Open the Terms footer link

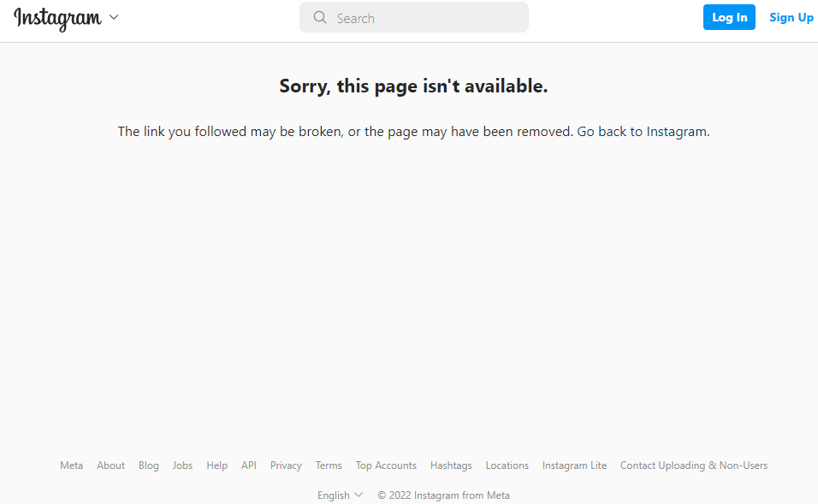(329, 465)
